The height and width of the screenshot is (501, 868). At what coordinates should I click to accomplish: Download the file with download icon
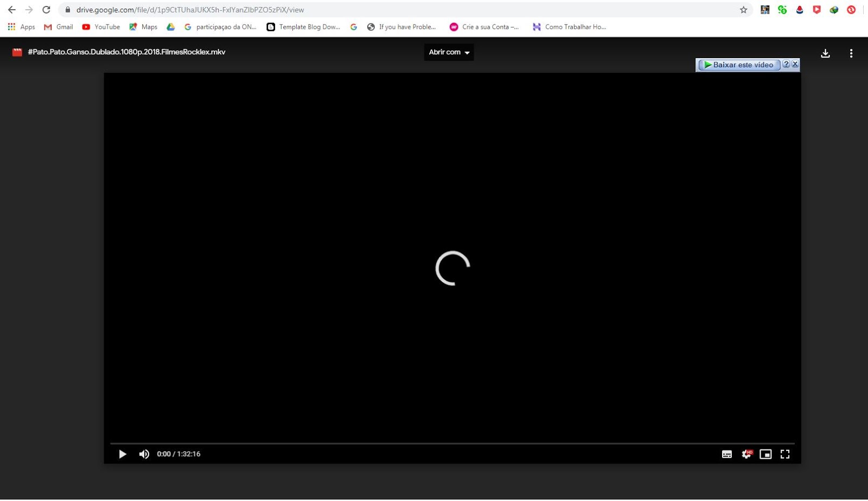point(825,53)
